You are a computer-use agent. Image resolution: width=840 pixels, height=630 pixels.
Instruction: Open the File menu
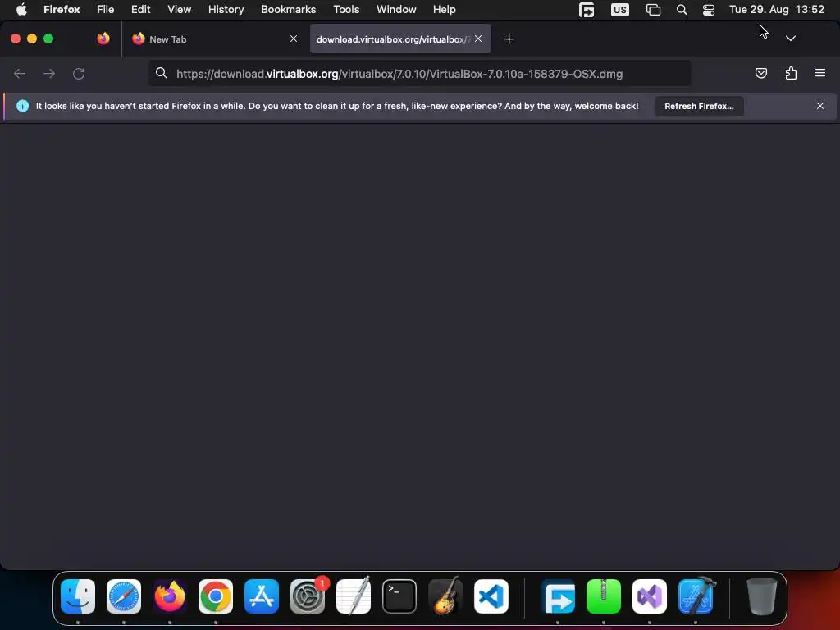106,10
